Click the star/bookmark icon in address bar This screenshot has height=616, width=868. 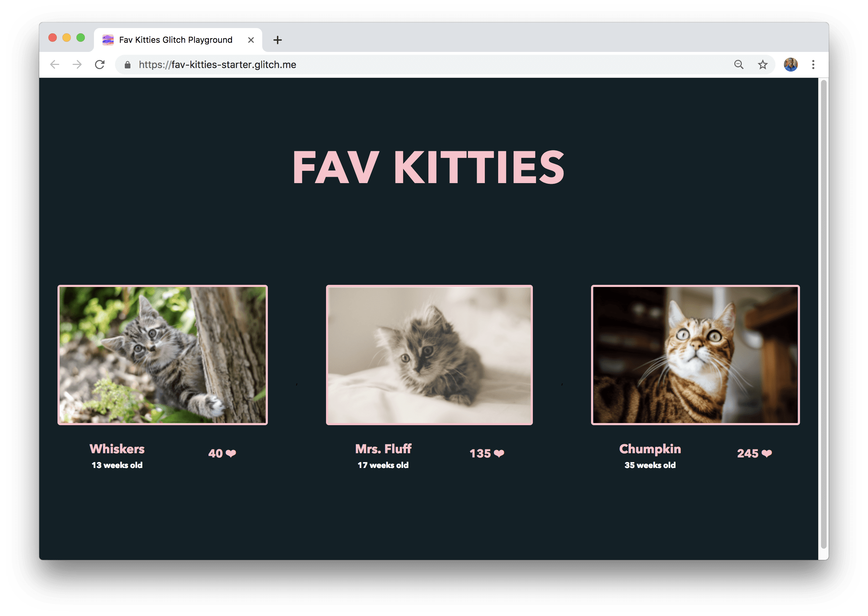[763, 64]
